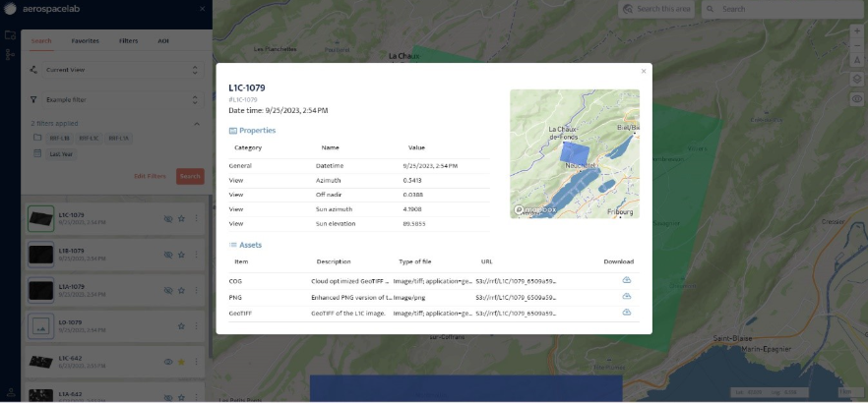The height and width of the screenshot is (404, 868).
Task: Toggle visibility of L1C-1079 list item
Action: 168,218
